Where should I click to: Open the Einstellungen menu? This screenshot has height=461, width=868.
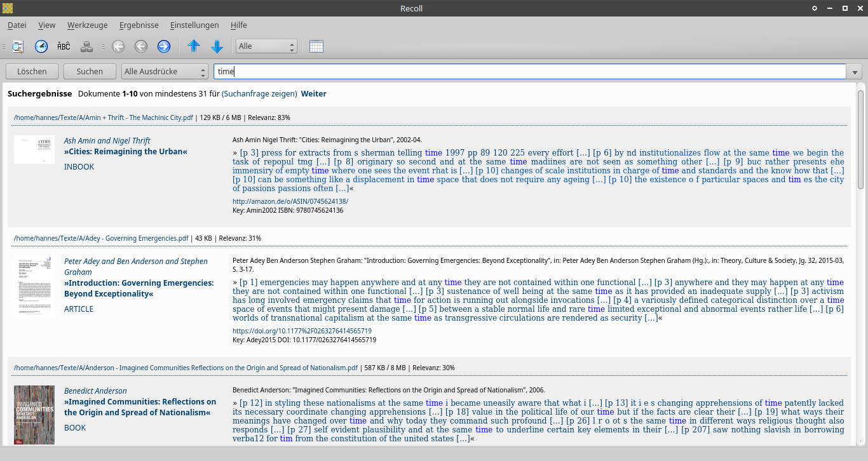pyautogui.click(x=194, y=25)
